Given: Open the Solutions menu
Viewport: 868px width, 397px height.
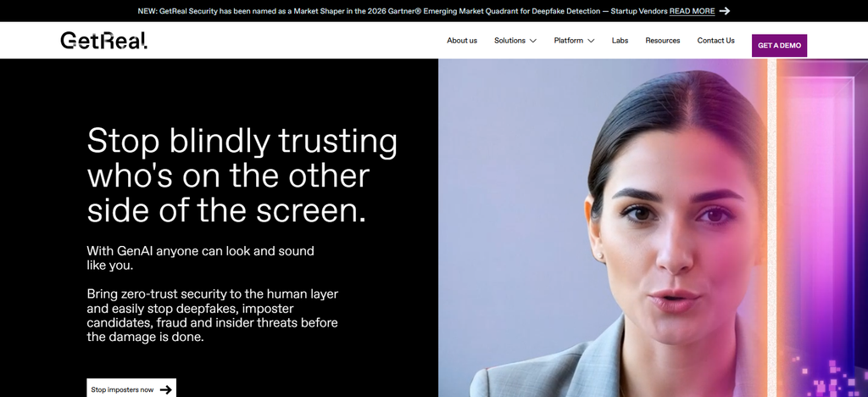Looking at the screenshot, I should coord(515,41).
